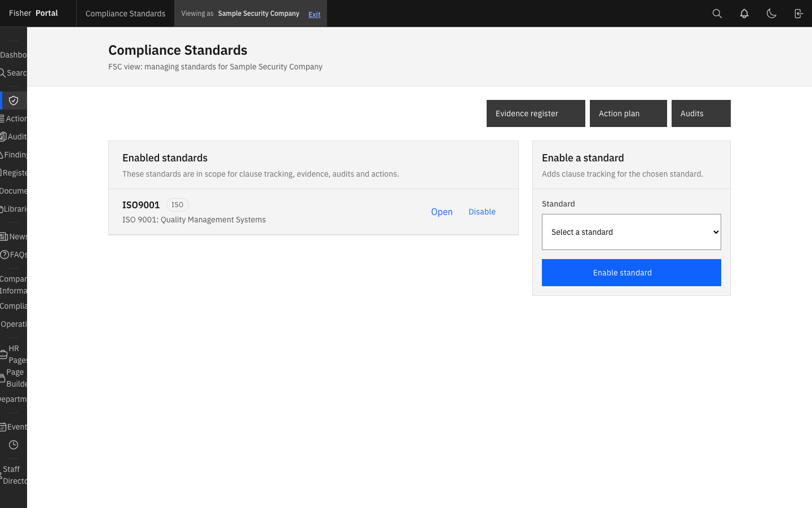Click the Enable standard button
Image resolution: width=812 pixels, height=508 pixels.
[631, 273]
